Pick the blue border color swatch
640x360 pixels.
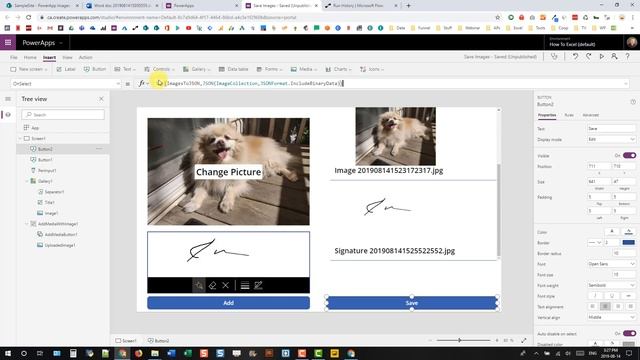point(629,242)
